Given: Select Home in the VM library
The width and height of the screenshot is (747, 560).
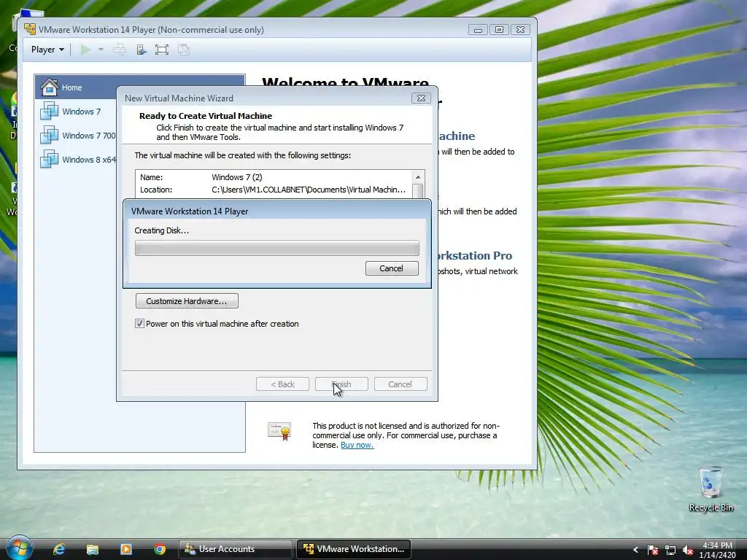Looking at the screenshot, I should [139, 87].
